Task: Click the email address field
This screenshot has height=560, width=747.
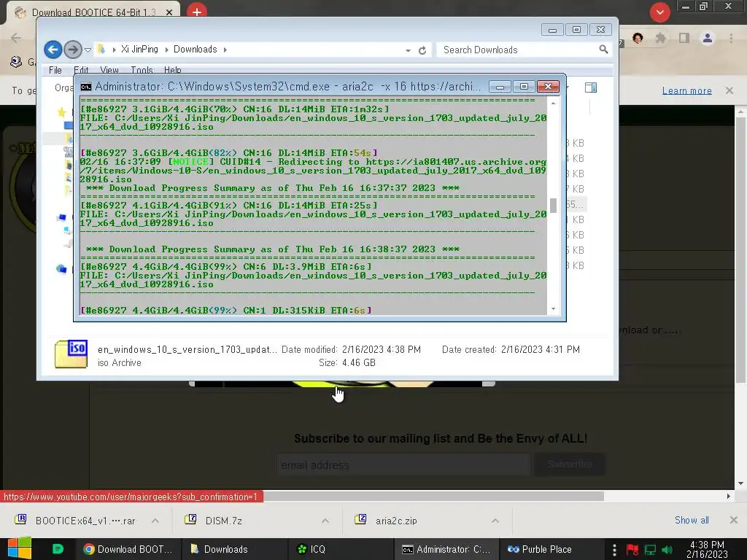Action: point(403,464)
